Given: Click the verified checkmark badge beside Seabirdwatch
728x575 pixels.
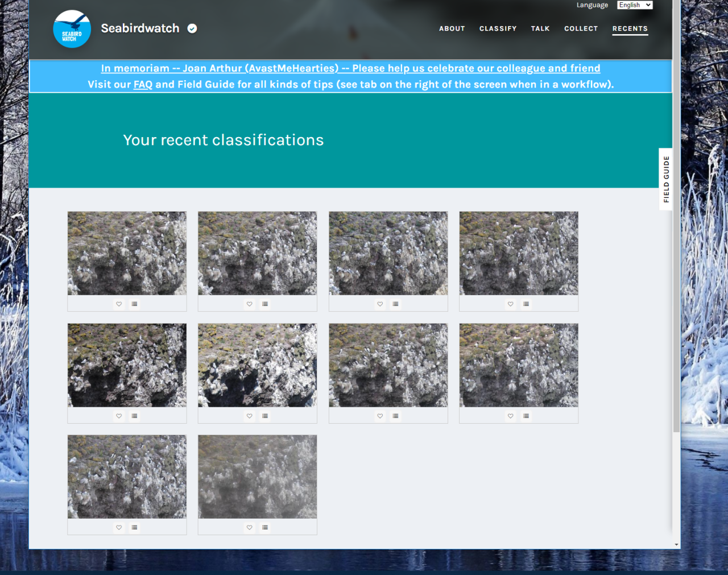Looking at the screenshot, I should (x=192, y=28).
